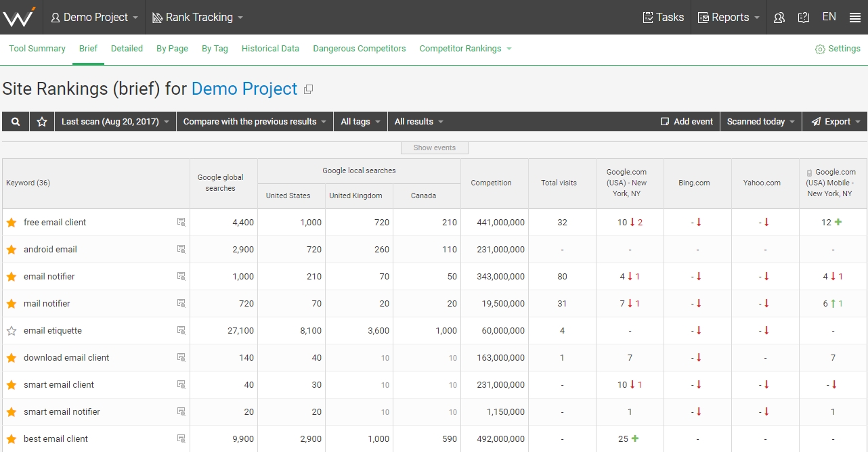This screenshot has height=452, width=868.
Task: Expand the Rank Tracking tool dropdown
Action: [x=197, y=18]
